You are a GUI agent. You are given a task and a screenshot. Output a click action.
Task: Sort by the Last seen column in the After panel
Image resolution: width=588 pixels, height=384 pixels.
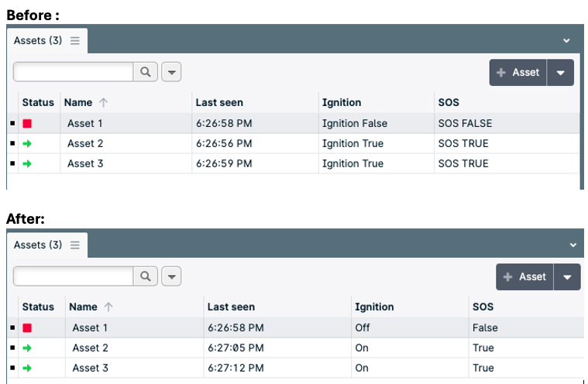click(231, 307)
